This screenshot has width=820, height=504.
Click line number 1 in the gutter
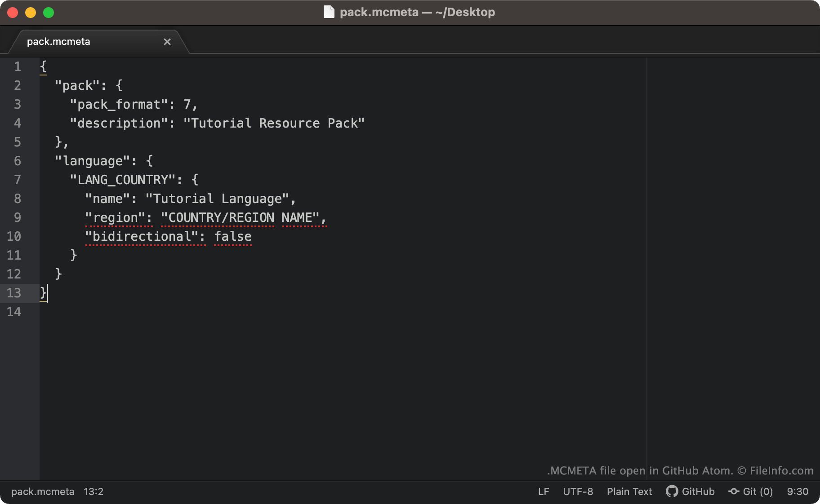point(18,66)
